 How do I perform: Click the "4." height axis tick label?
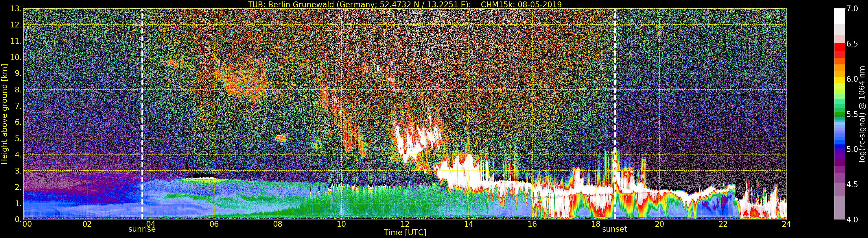pyautogui.click(x=18, y=155)
